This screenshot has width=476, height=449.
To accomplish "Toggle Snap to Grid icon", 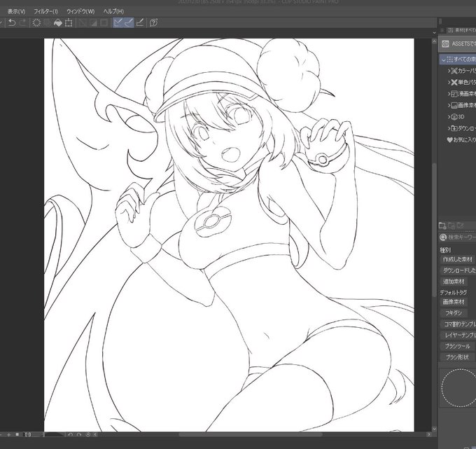I will (139, 23).
